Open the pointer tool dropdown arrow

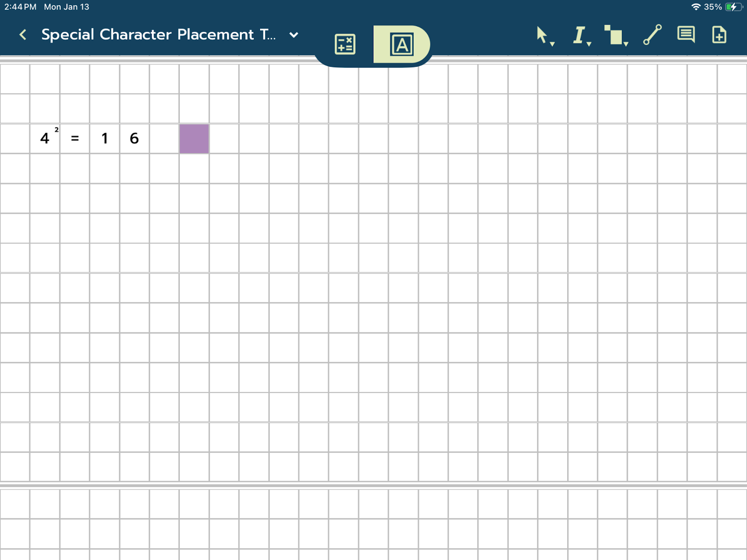click(x=552, y=44)
